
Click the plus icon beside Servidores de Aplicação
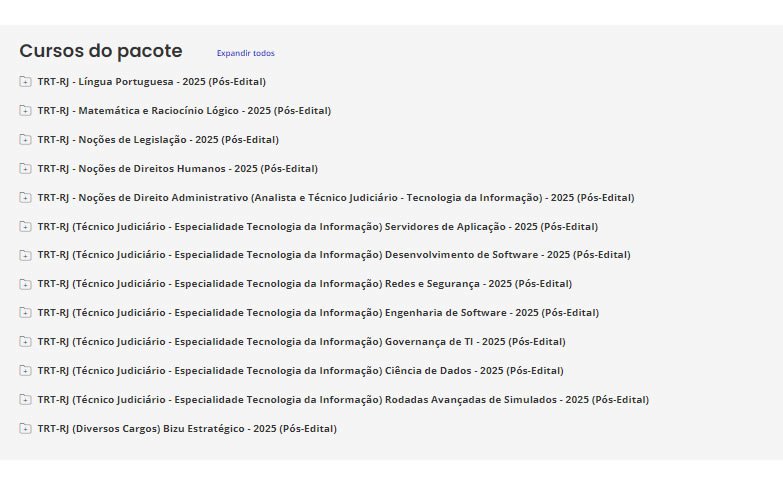click(25, 227)
